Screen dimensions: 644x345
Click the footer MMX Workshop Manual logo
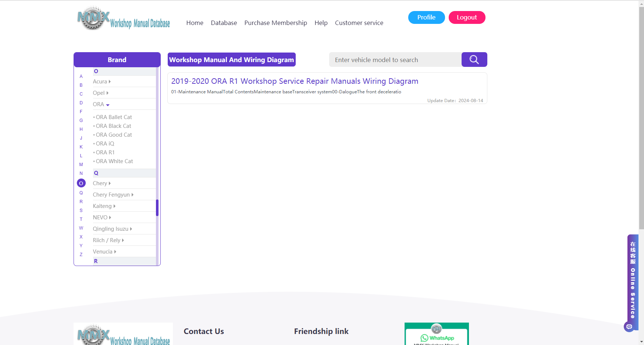[124, 334]
